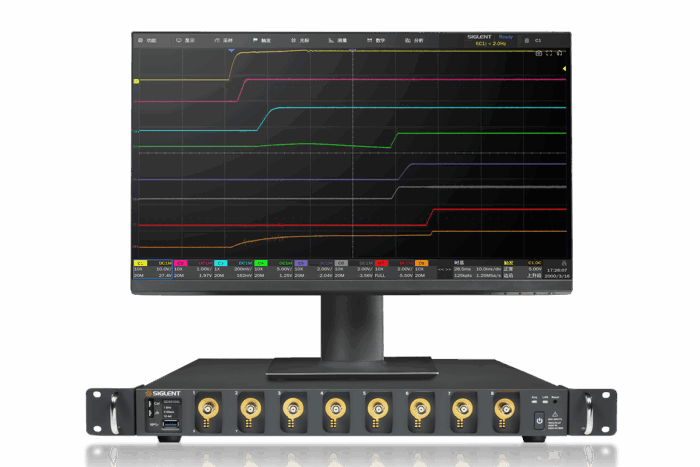
Task: Click the blue trigger position marker at top
Action: (231, 49)
